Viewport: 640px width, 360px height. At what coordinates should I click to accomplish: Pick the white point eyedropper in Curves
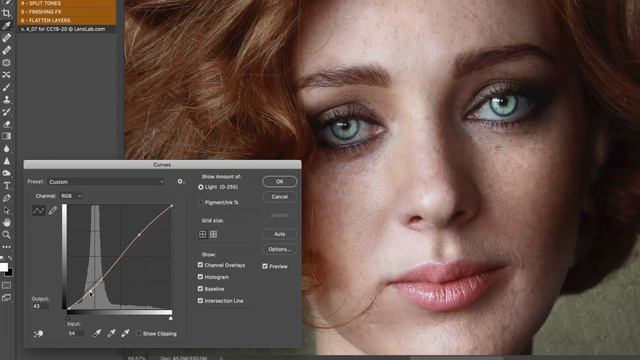click(x=125, y=333)
